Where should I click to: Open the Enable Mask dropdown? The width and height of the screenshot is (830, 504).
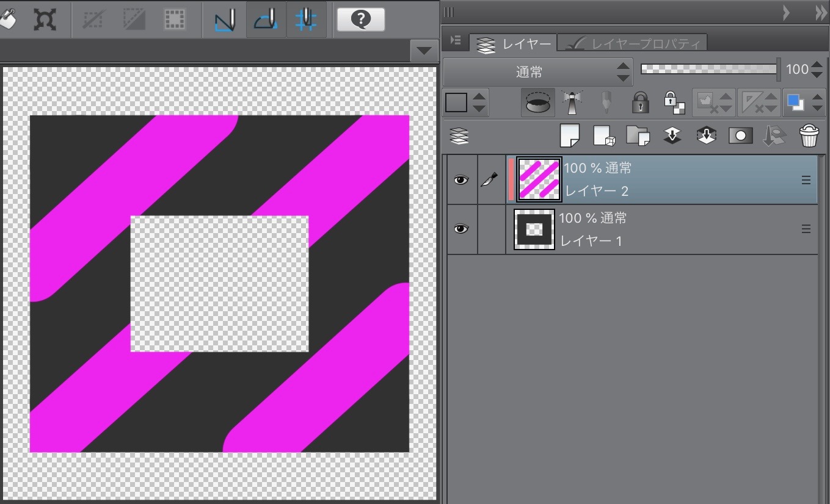[x=713, y=103]
